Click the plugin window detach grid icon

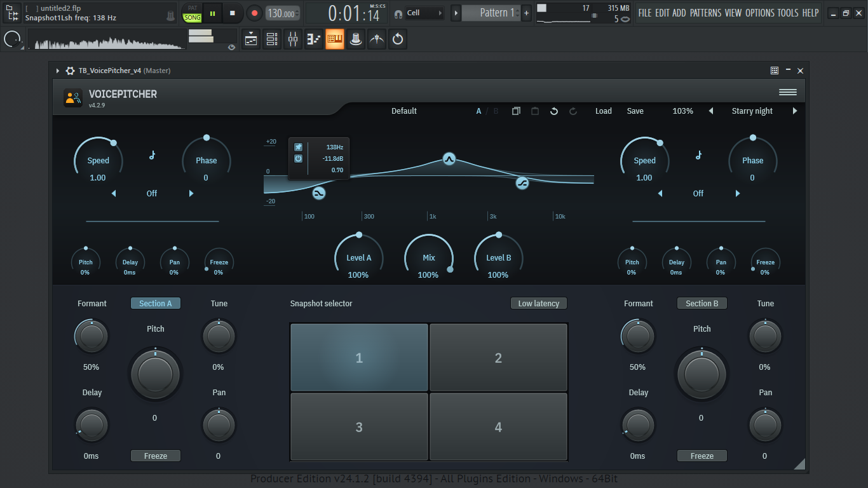[775, 71]
